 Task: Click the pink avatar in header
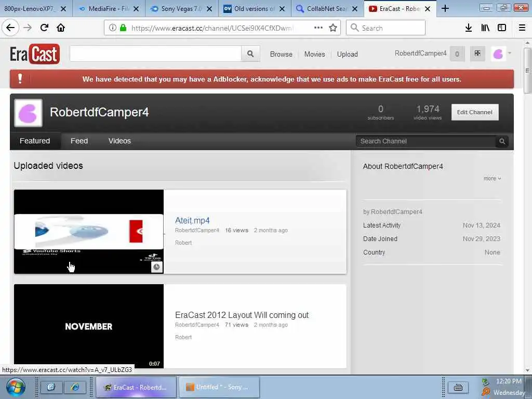(x=498, y=54)
